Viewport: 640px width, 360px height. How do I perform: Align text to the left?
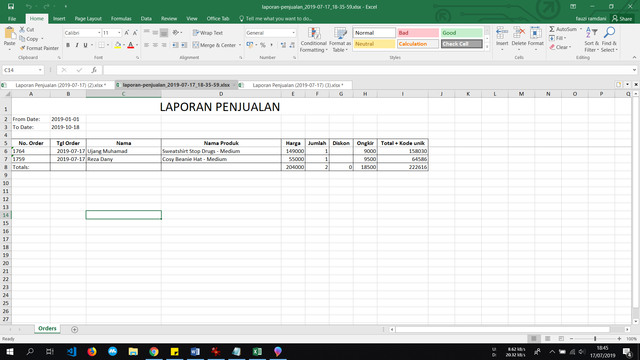[147, 45]
